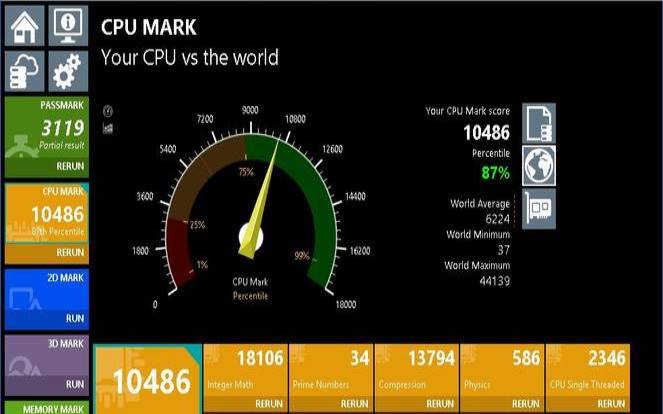The width and height of the screenshot is (663, 414).
Task: Run the 2D Mark test
Action: tap(75, 318)
